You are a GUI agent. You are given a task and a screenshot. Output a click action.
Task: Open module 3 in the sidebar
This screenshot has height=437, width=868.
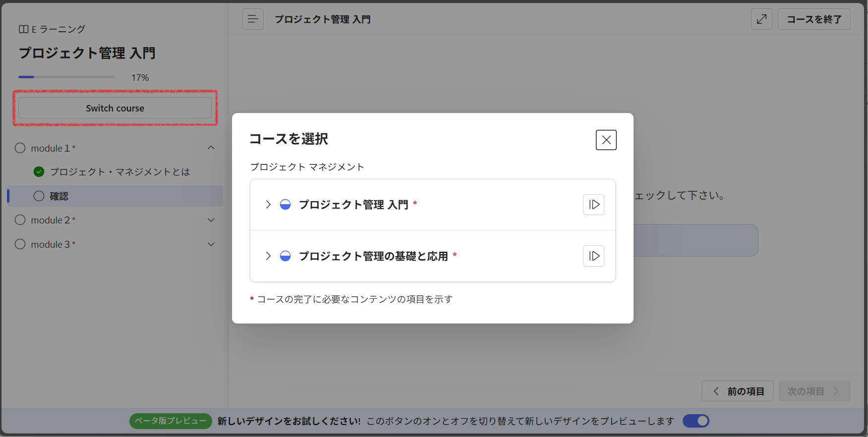50,244
